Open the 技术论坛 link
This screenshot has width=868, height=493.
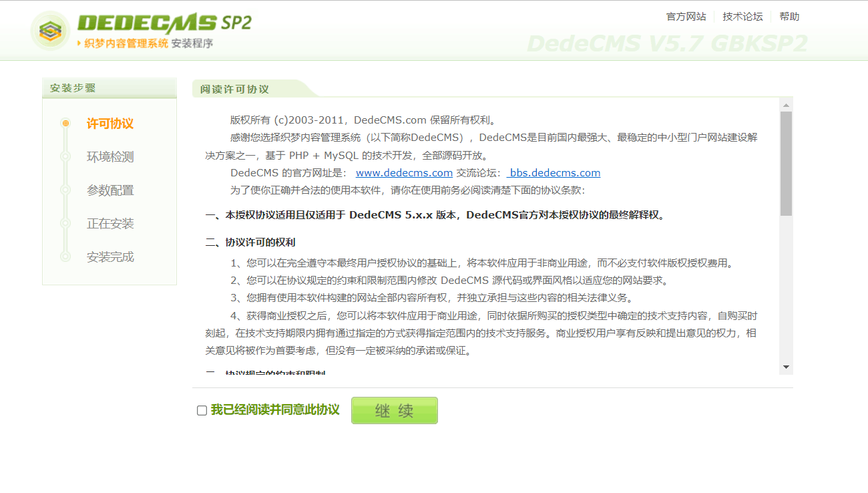(742, 16)
